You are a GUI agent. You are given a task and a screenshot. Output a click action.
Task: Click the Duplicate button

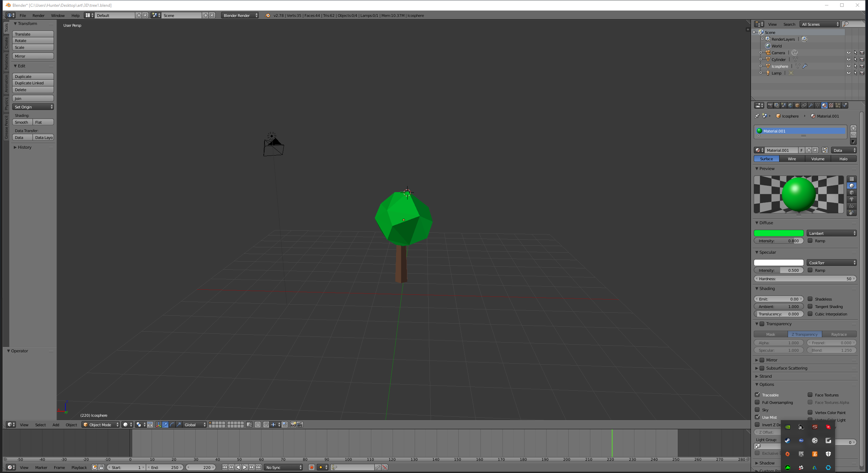click(33, 76)
